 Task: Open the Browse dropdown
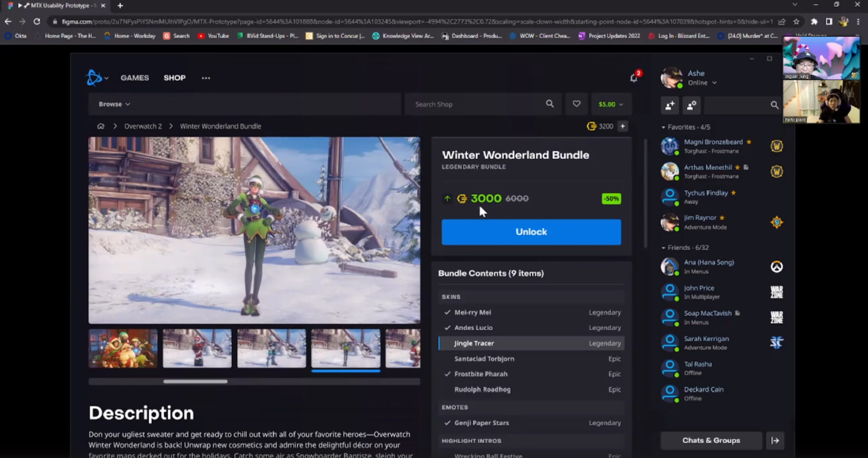click(x=114, y=104)
